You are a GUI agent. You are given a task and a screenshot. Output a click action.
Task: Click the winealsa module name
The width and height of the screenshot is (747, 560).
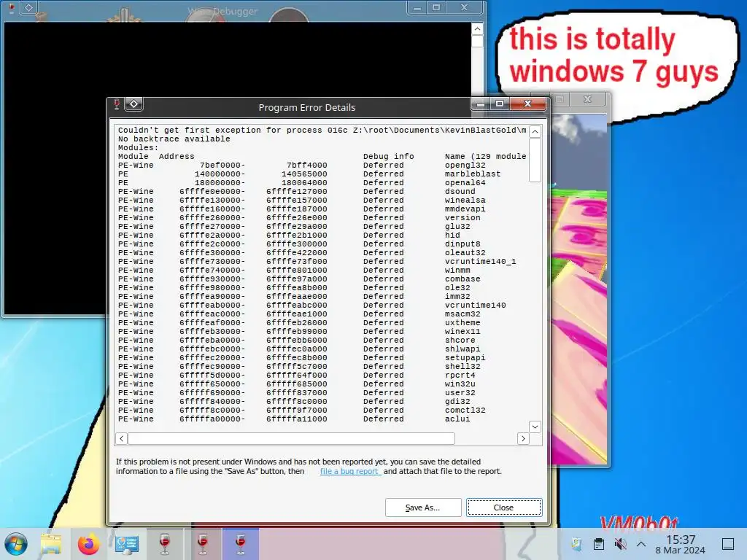click(465, 200)
